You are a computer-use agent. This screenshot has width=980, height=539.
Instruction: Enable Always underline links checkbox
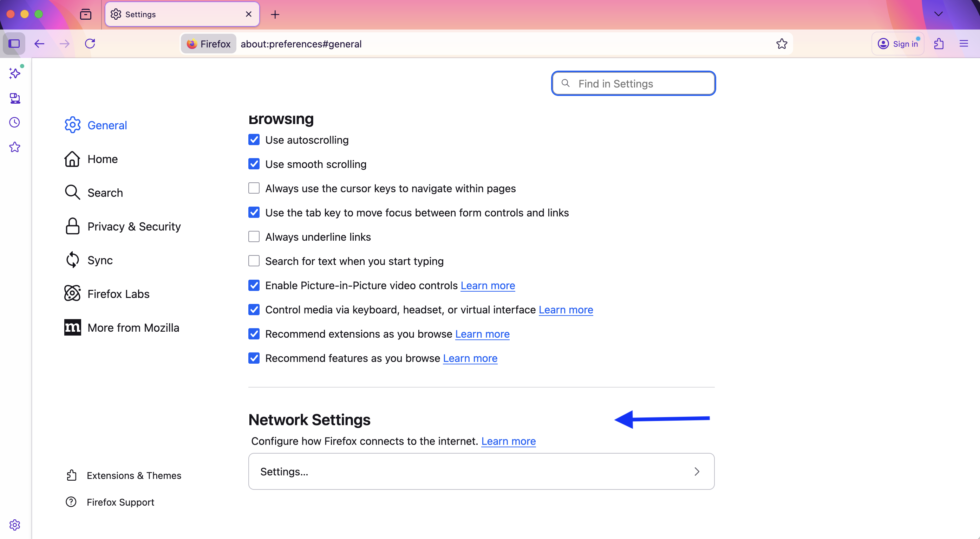tap(254, 237)
